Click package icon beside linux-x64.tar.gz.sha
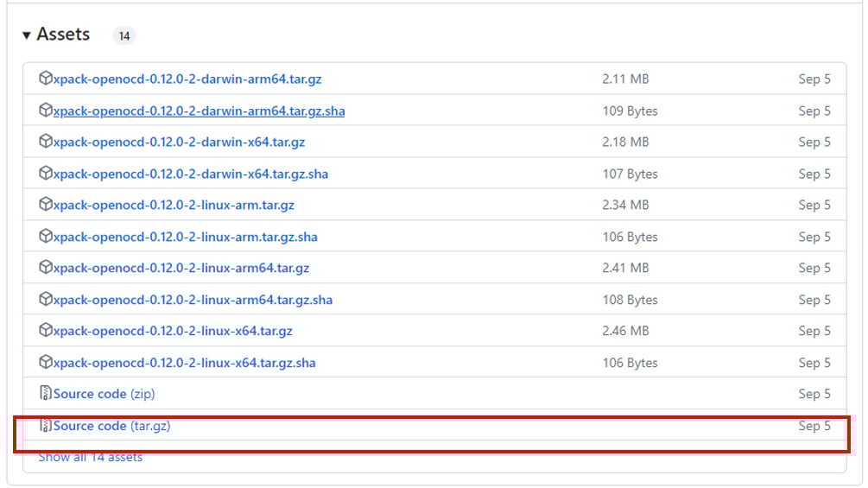Image resolution: width=868 pixels, height=488 pixels. [46, 363]
